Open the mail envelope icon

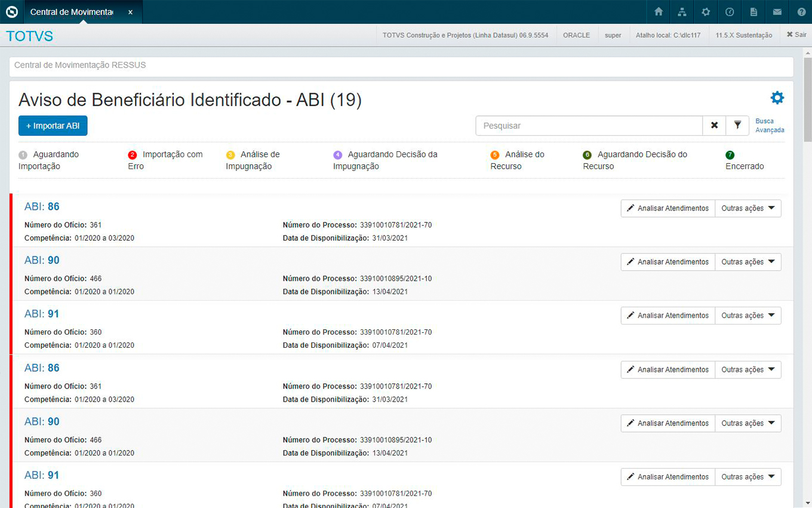pos(777,12)
